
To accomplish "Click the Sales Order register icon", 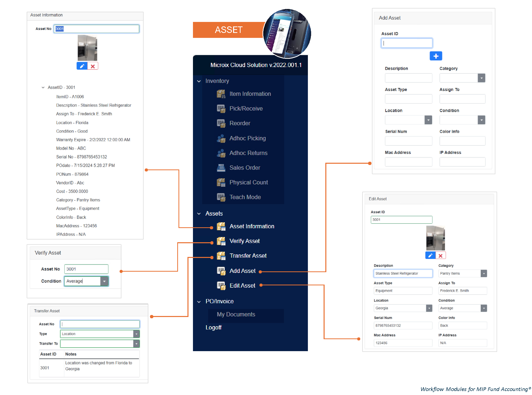I will [221, 168].
